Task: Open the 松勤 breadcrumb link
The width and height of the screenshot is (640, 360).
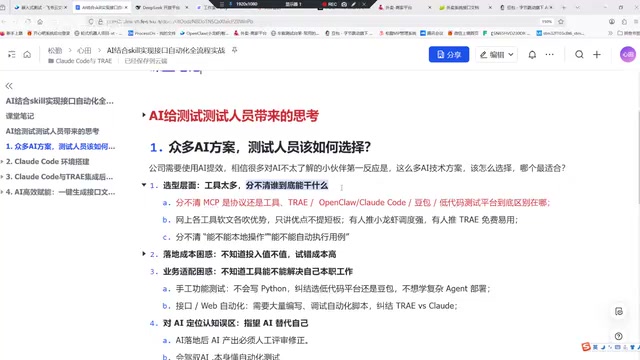Action: point(55,51)
